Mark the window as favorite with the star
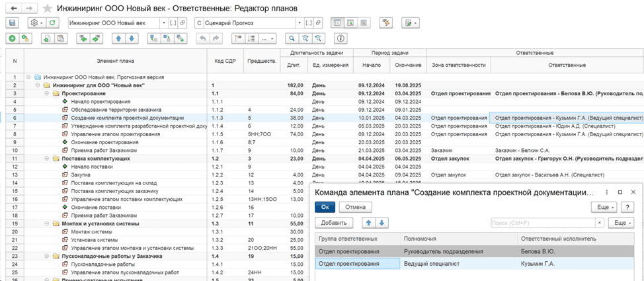Viewport: 644px width, 281px height. click(x=46, y=8)
